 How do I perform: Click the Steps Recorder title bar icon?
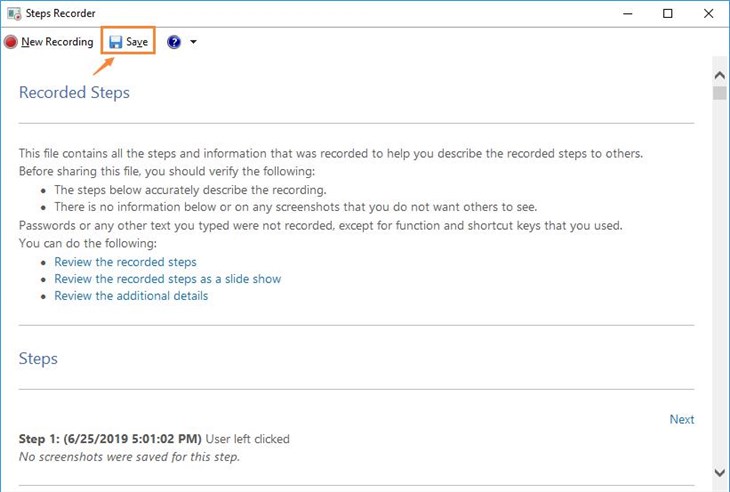pos(14,14)
